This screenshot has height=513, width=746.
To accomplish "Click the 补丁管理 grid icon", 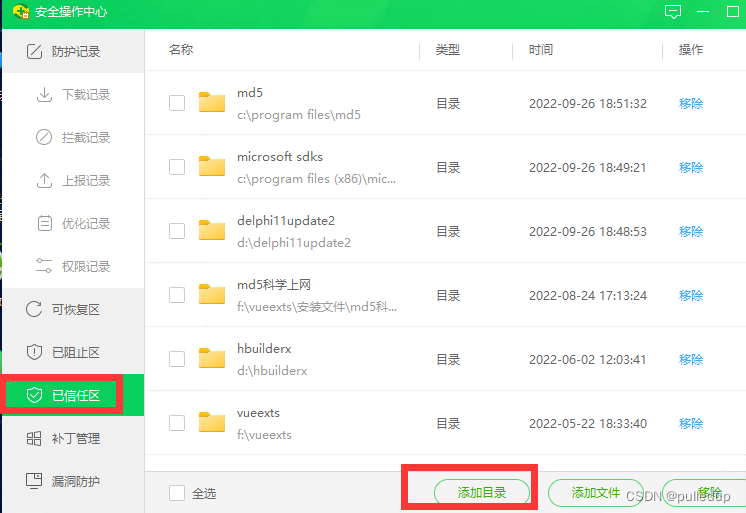I will point(34,438).
